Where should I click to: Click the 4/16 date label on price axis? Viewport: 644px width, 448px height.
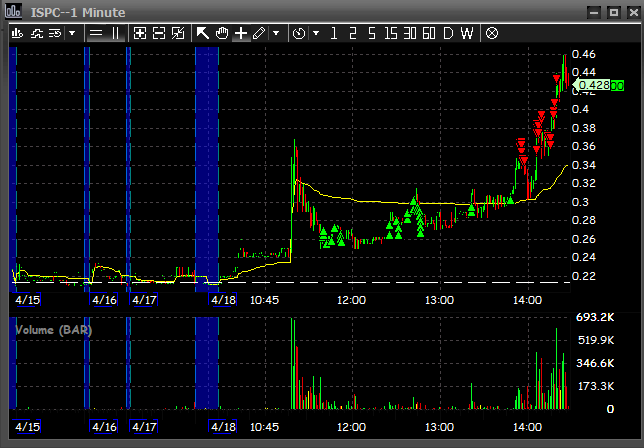104,300
